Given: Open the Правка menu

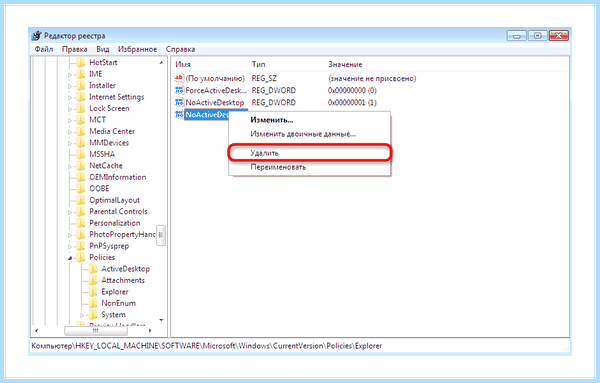Looking at the screenshot, I should [75, 49].
